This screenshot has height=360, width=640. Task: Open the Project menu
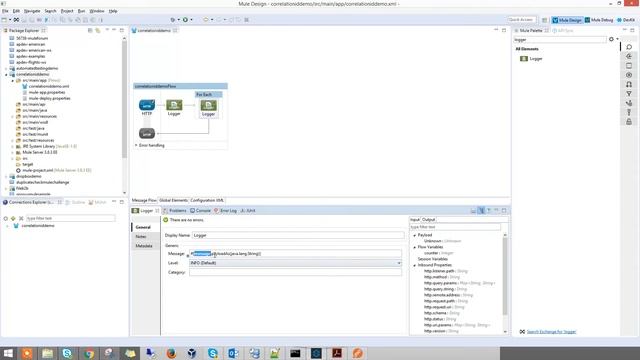click(67, 11)
